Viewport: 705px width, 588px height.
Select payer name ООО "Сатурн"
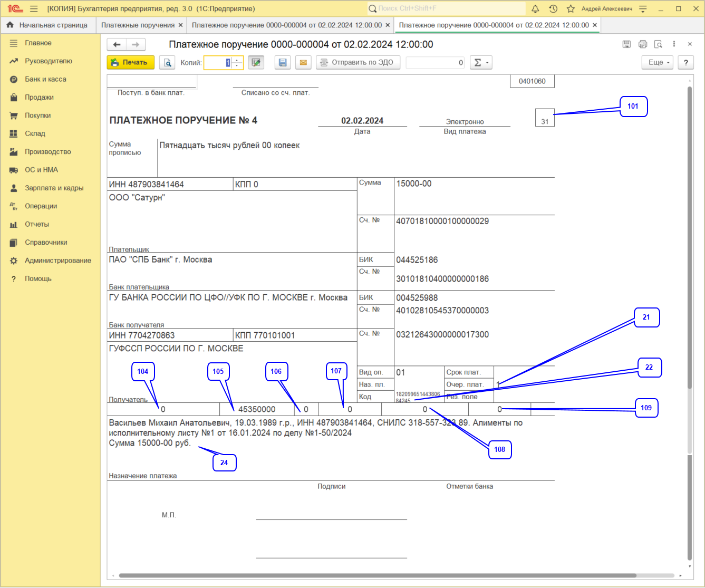[137, 198]
